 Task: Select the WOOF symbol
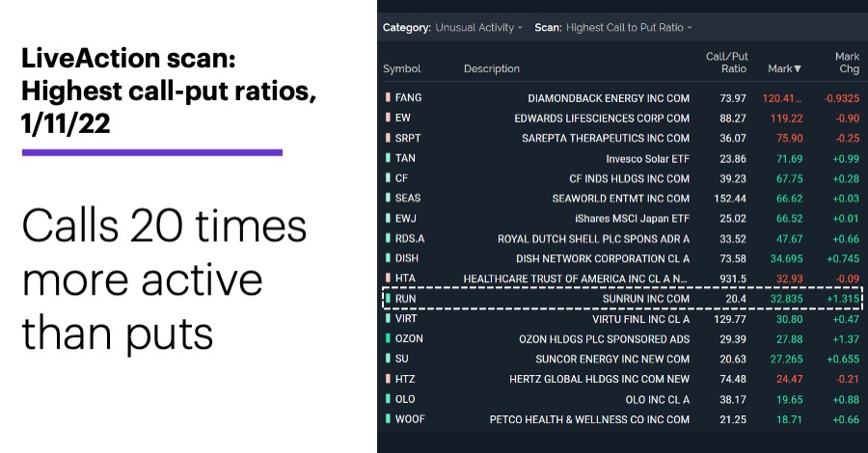(410, 418)
